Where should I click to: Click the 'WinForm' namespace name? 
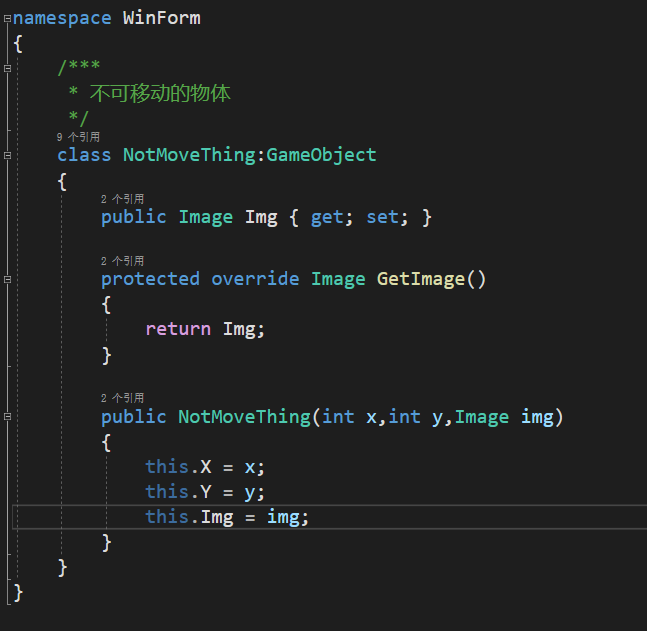coord(162,18)
